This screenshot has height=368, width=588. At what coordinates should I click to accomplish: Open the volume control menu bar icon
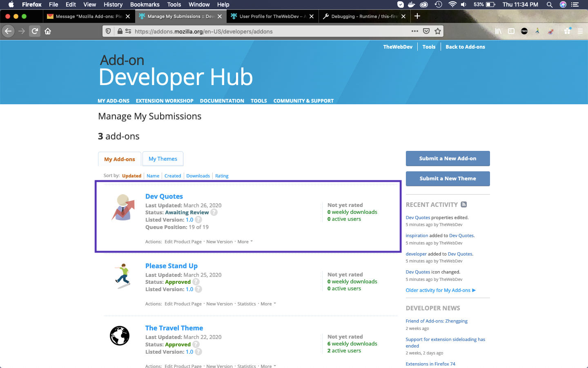tap(463, 4)
